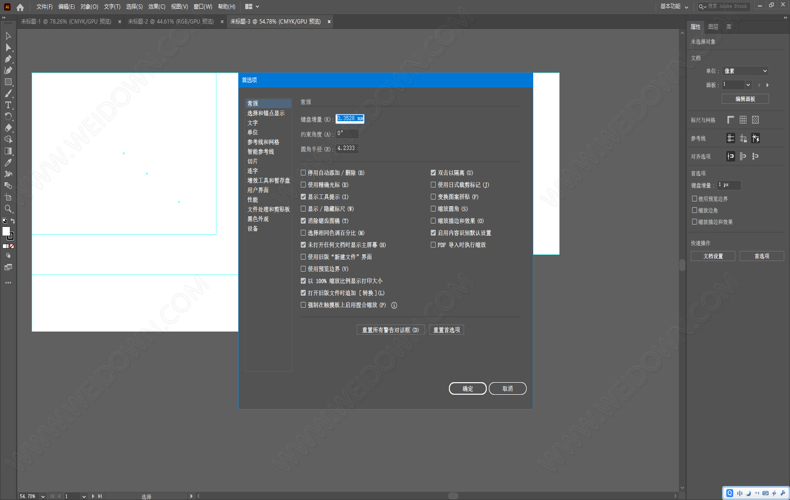790x500 pixels.
Task: Select the Zoom magnifier tool
Action: (x=8, y=209)
